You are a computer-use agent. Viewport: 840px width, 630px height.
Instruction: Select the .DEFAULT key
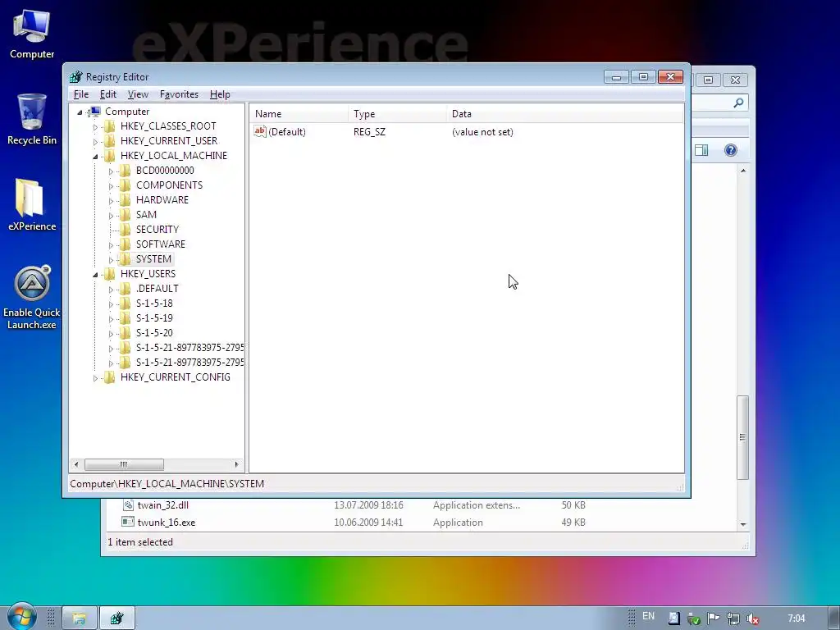tap(157, 288)
